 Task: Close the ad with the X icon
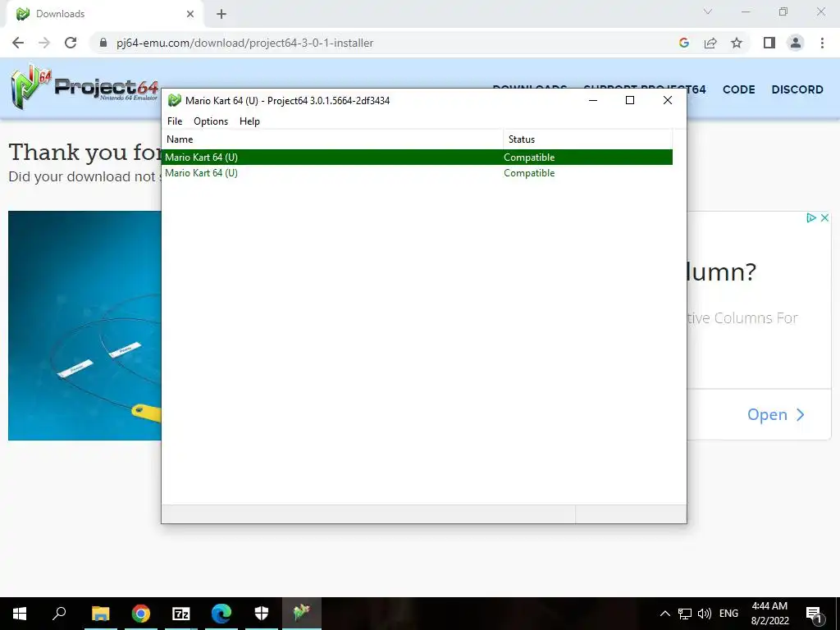[824, 217]
